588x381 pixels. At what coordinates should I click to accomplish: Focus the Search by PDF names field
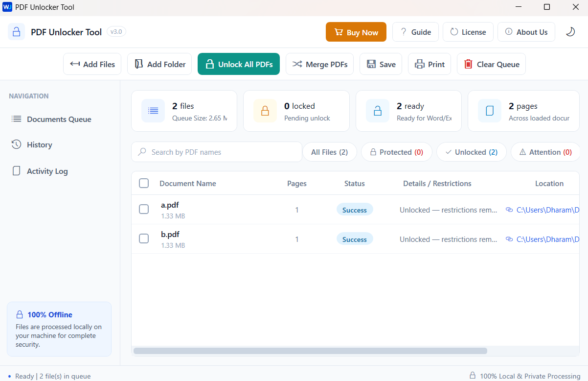(217, 152)
